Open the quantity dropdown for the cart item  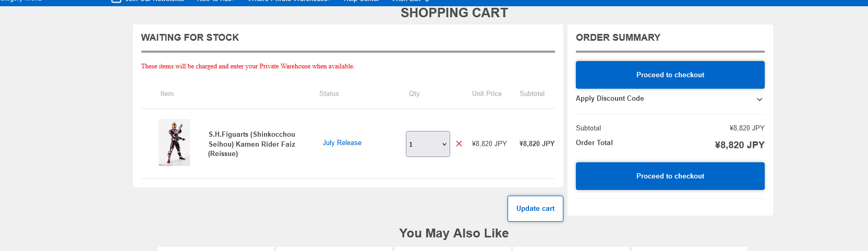[428, 144]
